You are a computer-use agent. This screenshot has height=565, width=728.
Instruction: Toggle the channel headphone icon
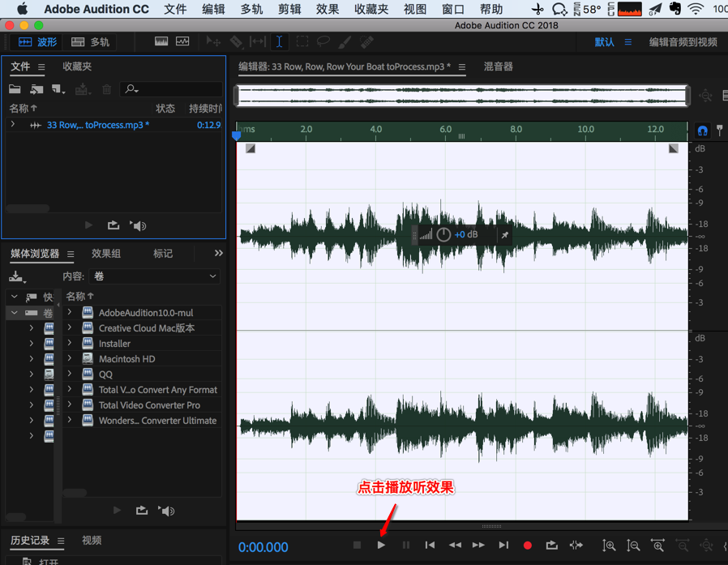coord(703,131)
